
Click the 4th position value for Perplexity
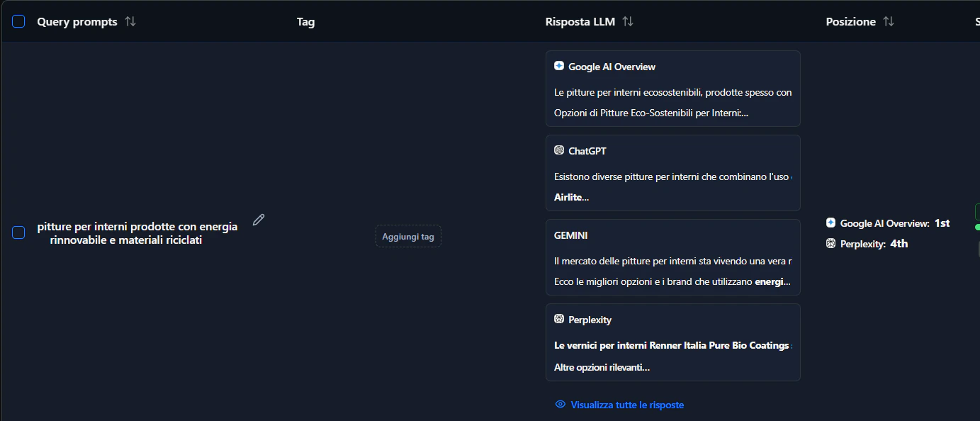tap(899, 243)
